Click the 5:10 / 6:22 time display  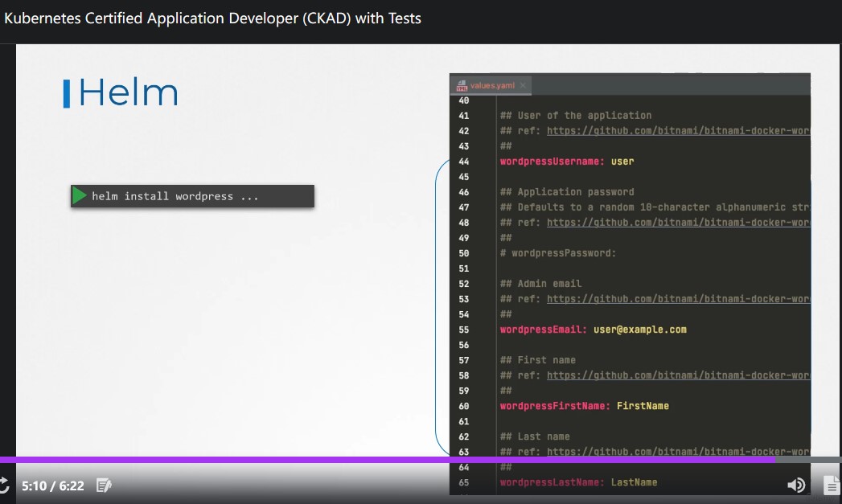tap(52, 486)
